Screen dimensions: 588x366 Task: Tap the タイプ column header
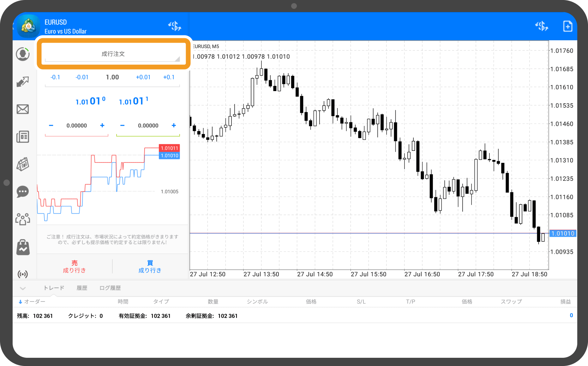click(161, 302)
